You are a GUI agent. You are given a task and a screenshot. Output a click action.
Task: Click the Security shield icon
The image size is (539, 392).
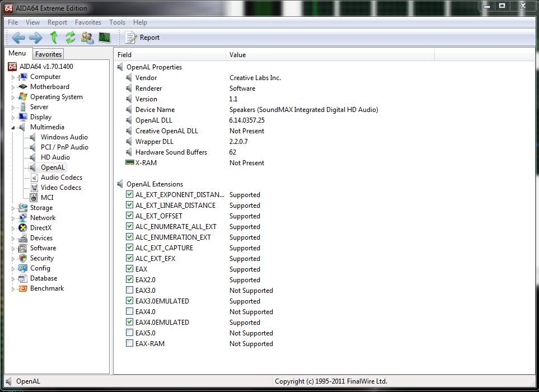tap(23, 258)
